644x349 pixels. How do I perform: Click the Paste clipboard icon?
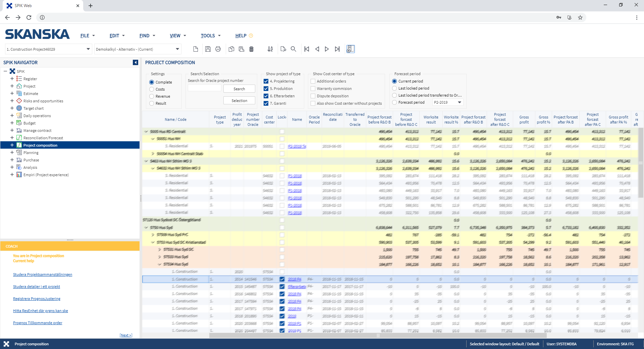[x=241, y=49]
